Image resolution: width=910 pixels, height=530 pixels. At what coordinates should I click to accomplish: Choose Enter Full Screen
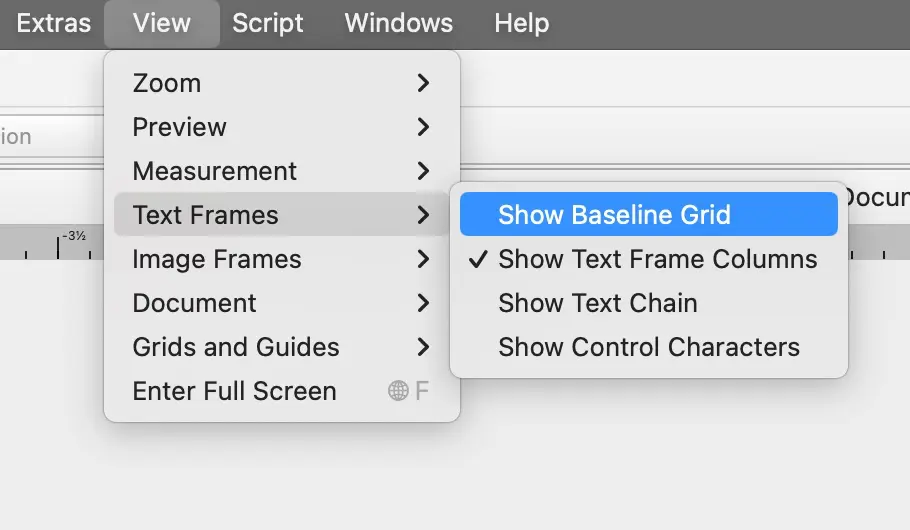tap(234, 391)
